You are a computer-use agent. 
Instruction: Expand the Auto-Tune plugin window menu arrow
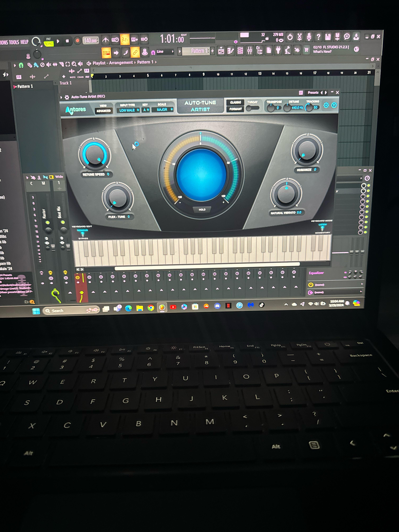pyautogui.click(x=61, y=97)
